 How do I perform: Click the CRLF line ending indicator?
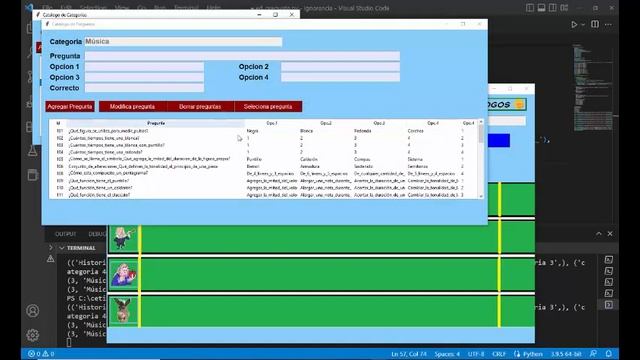click(499, 354)
